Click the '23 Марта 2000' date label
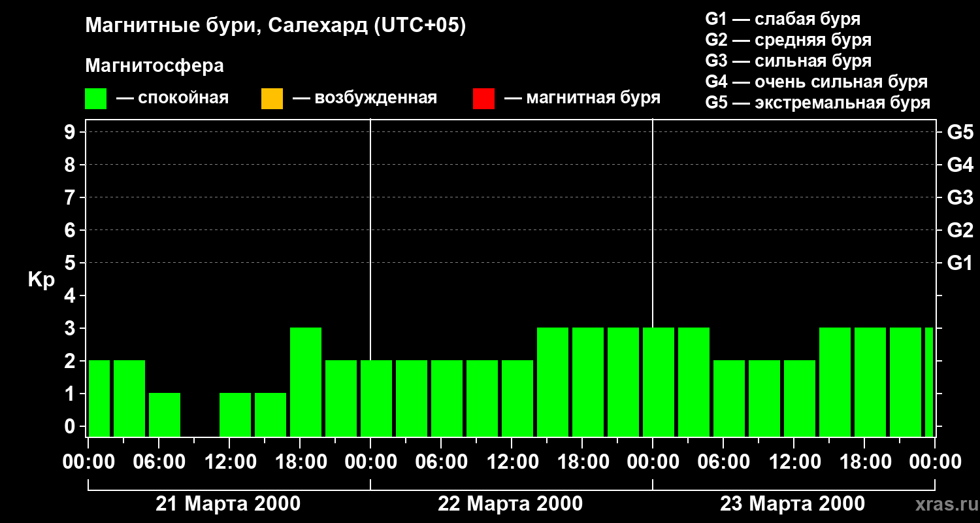 coord(792,504)
